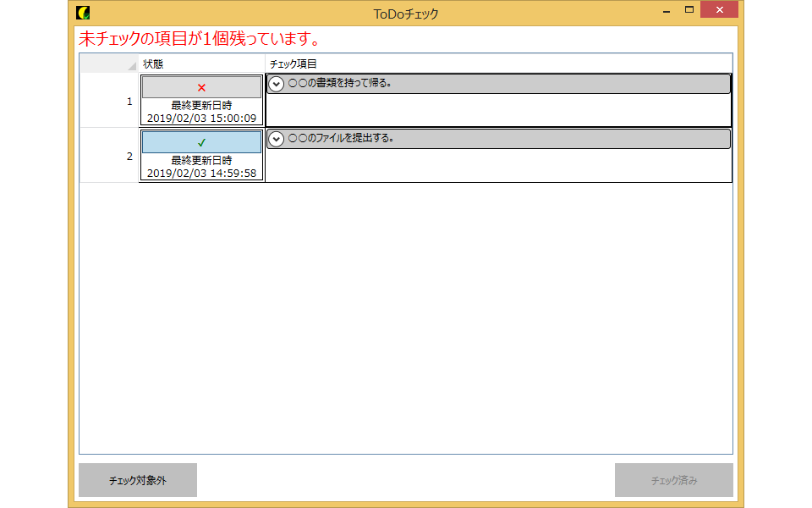Image resolution: width=812 pixels, height=508 pixels.
Task: Expand the ○○の書類を持って帰る task detail bar
Action: [499, 84]
